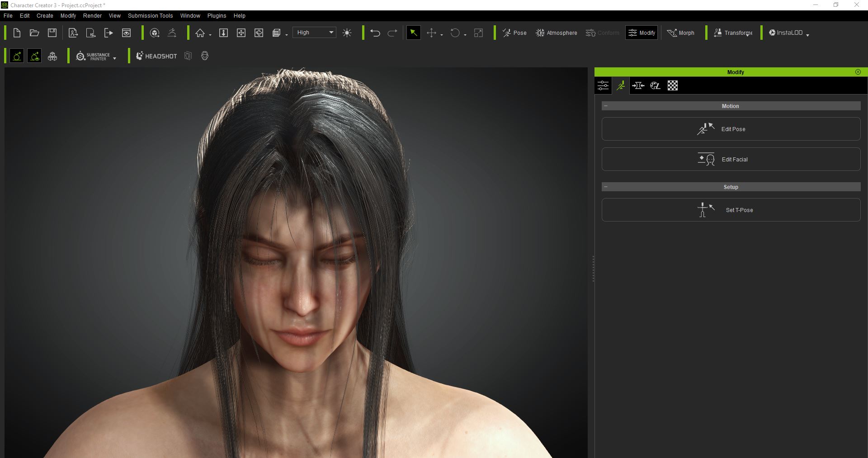The width and height of the screenshot is (868, 458).
Task: Switch to the sliders attribute tab
Action: [603, 85]
